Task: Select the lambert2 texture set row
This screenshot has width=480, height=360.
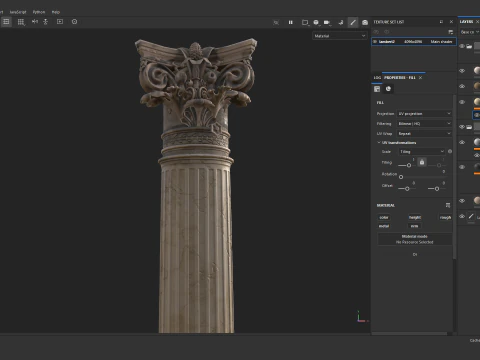Action: [414, 42]
